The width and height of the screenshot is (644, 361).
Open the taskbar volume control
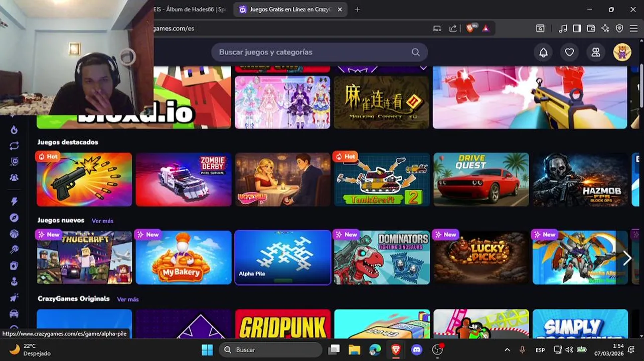pyautogui.click(x=569, y=350)
